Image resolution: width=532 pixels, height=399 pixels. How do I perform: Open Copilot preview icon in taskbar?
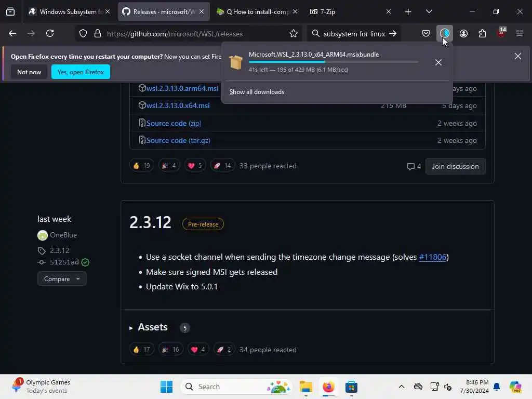pyautogui.click(x=515, y=387)
